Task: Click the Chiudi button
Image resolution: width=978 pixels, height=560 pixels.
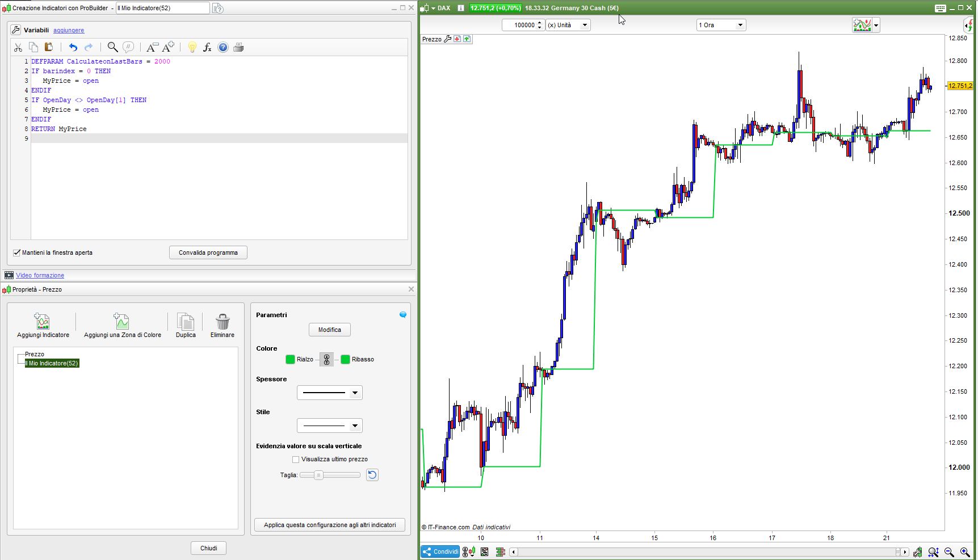Action: pyautogui.click(x=208, y=549)
